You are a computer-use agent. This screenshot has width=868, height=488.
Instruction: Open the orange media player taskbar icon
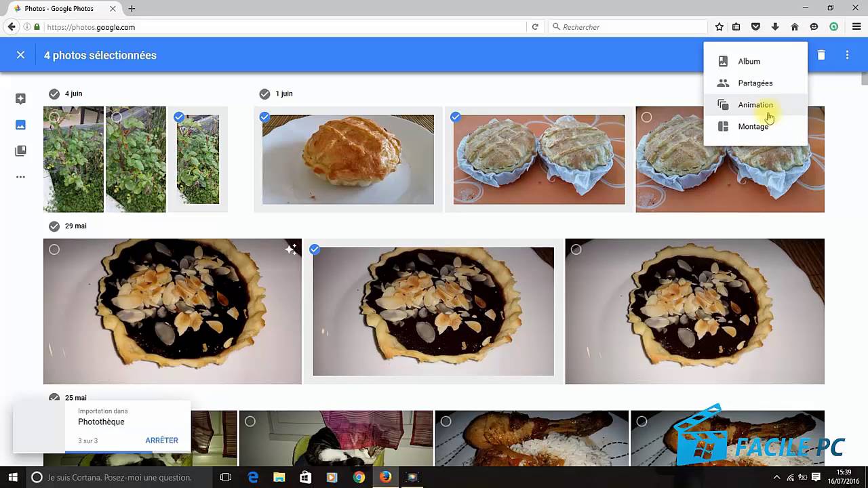(x=332, y=477)
